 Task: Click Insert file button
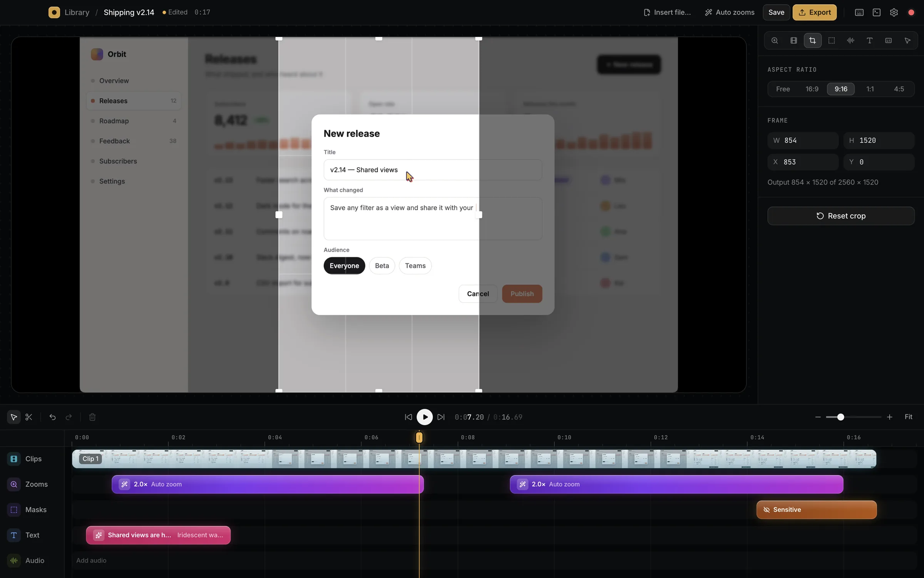pyautogui.click(x=667, y=12)
